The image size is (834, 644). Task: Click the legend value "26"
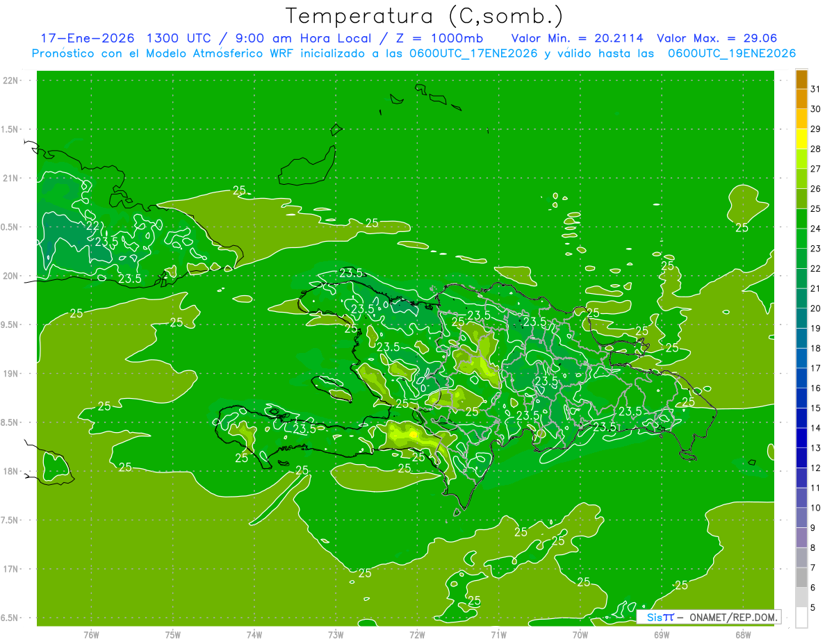tap(816, 188)
